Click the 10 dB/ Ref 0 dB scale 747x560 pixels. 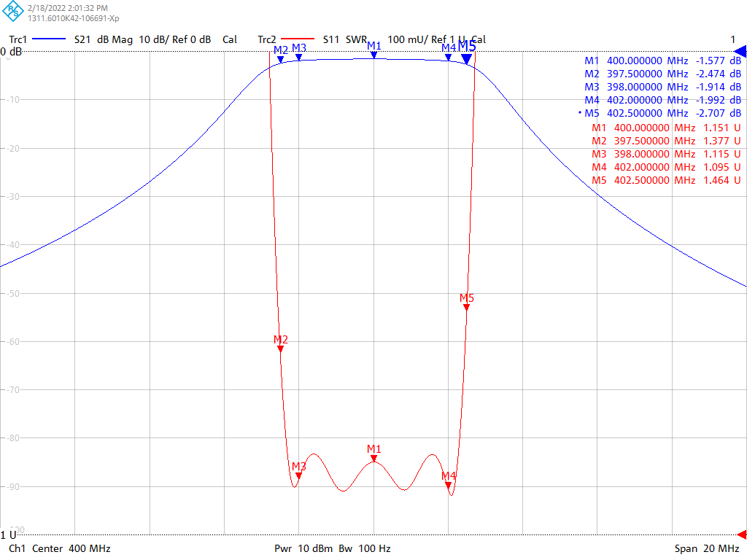175,39
